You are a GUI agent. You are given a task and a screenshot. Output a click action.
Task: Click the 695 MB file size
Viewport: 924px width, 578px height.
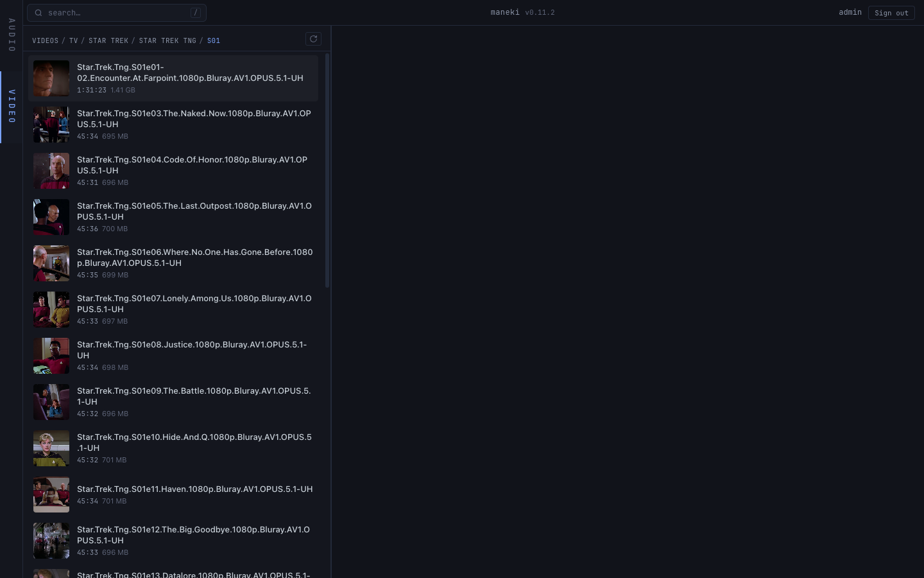coord(115,136)
